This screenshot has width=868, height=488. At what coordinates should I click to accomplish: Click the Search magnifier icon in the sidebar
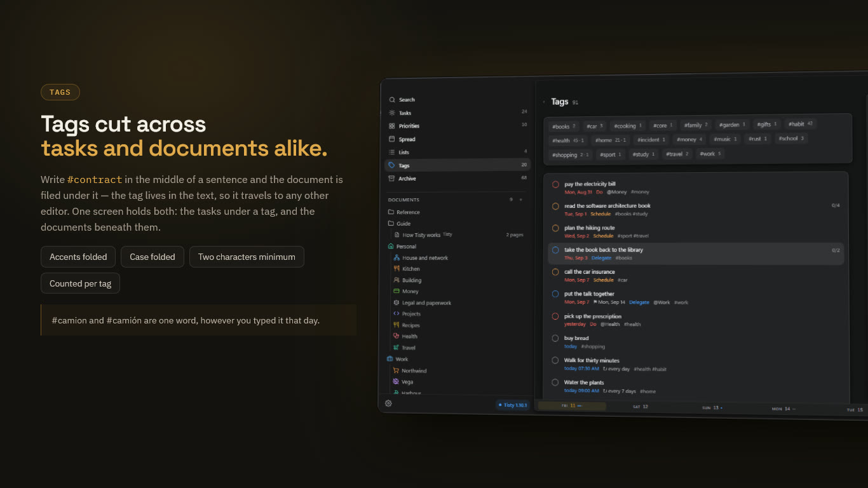[392, 100]
